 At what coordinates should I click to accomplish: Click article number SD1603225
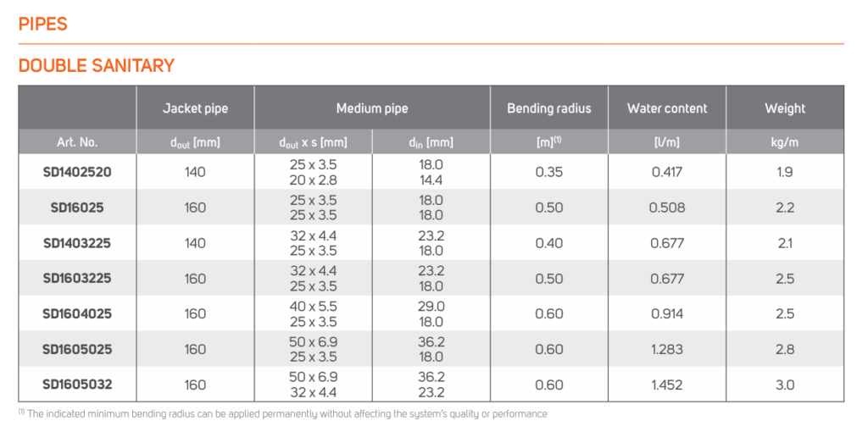point(77,279)
